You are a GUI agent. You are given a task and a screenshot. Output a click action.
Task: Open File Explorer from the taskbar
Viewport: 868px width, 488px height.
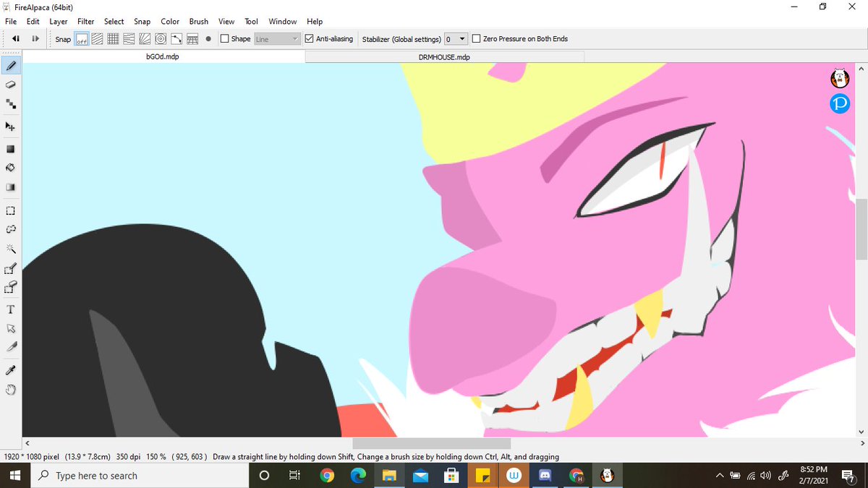[x=389, y=476]
